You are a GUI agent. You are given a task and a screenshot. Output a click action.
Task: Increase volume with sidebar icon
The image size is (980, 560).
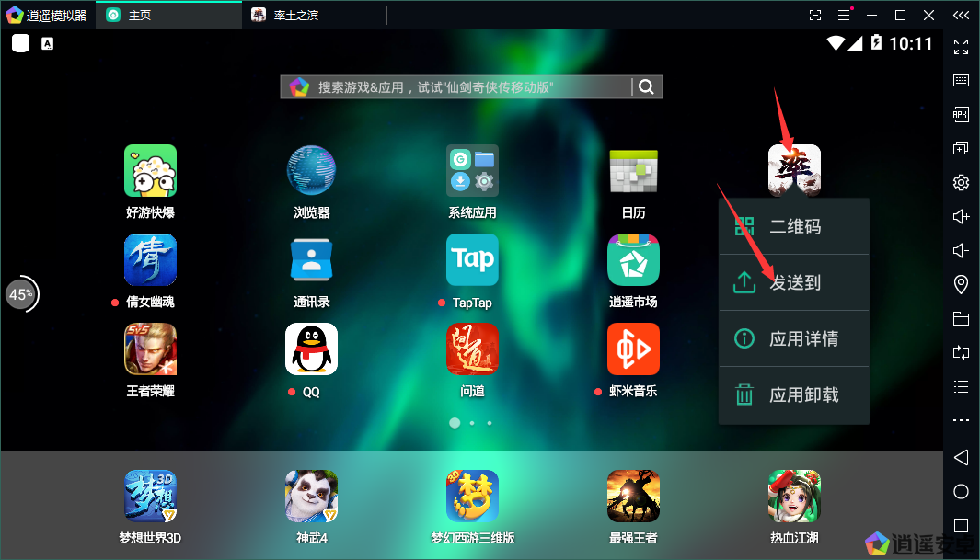[962, 217]
